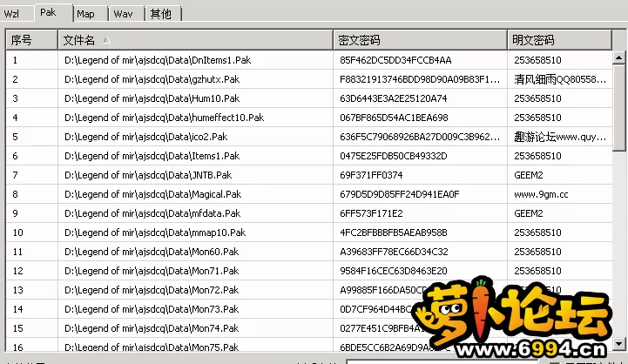
Task: Select the humeffect10.Pak file name
Action: click(165, 118)
